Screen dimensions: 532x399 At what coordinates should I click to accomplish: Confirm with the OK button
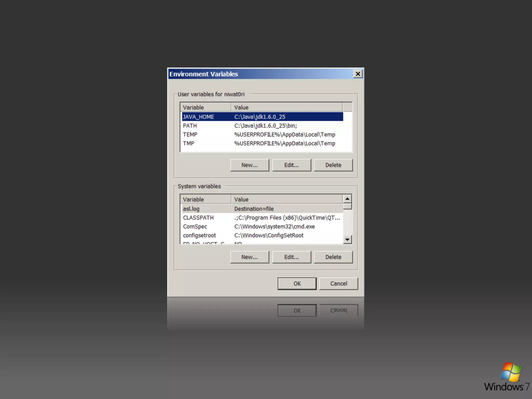297,284
